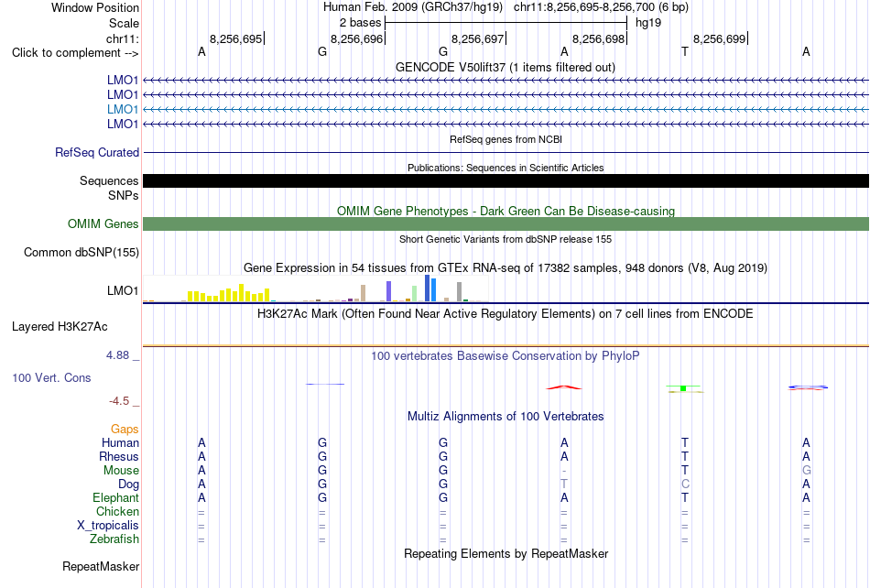This screenshot has width=870, height=588.
Task: Click coordinate label 8,256,698
Action: pos(599,38)
